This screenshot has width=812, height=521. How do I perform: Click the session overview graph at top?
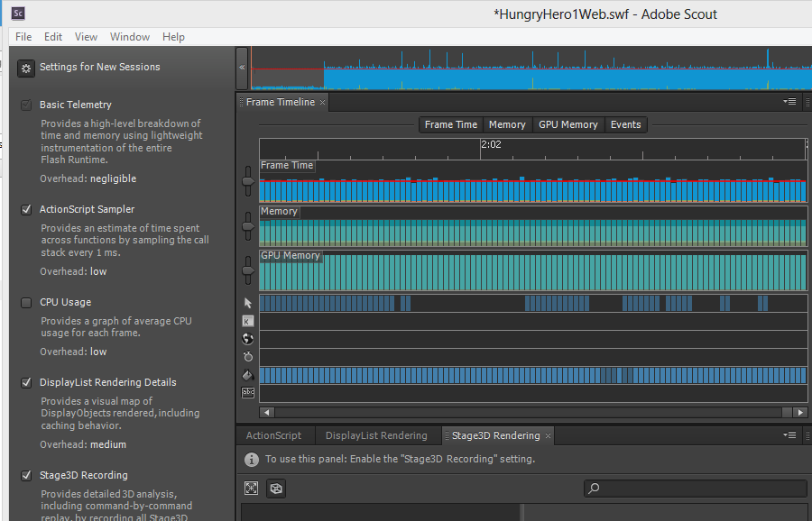531,69
